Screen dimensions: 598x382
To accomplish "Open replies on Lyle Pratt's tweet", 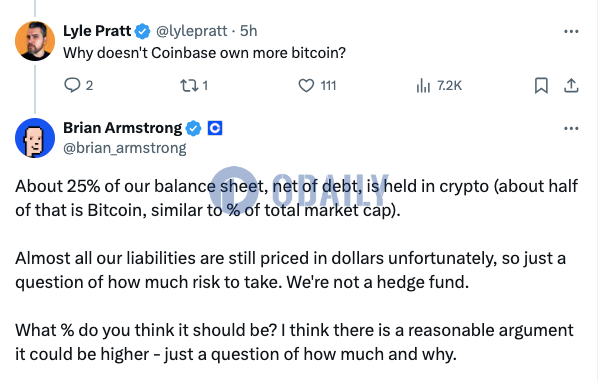I will (79, 85).
